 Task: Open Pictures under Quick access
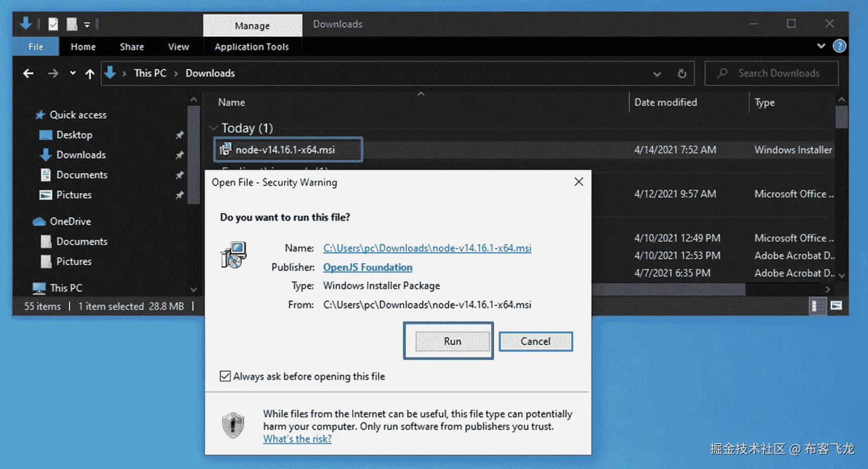coord(74,195)
